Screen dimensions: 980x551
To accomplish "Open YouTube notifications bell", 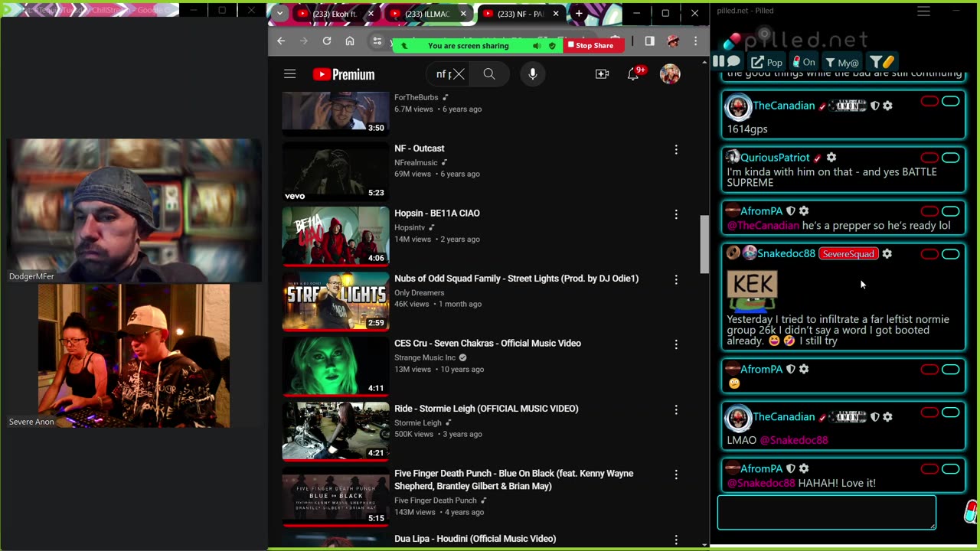I will click(x=635, y=74).
